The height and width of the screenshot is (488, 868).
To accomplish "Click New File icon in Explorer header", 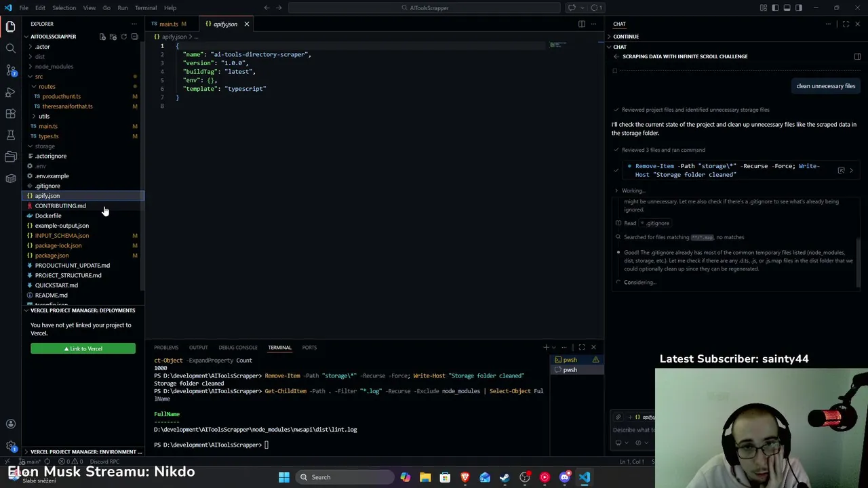I will click(102, 37).
